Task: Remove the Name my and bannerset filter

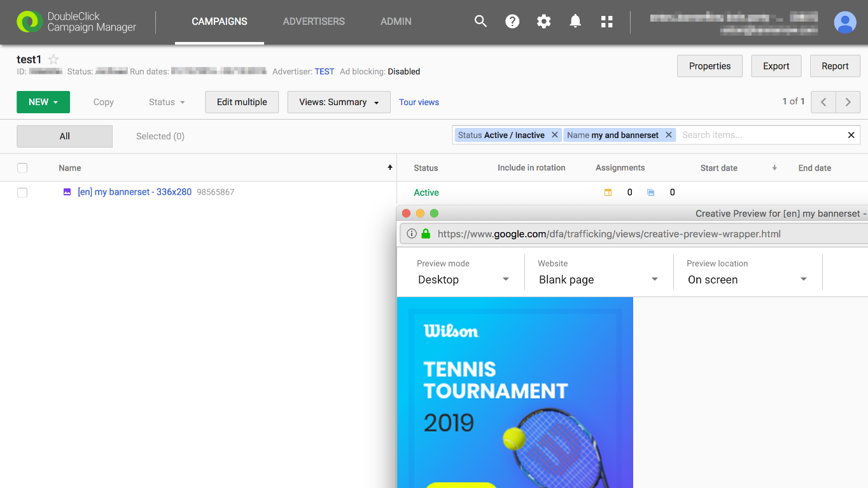Action: point(669,135)
